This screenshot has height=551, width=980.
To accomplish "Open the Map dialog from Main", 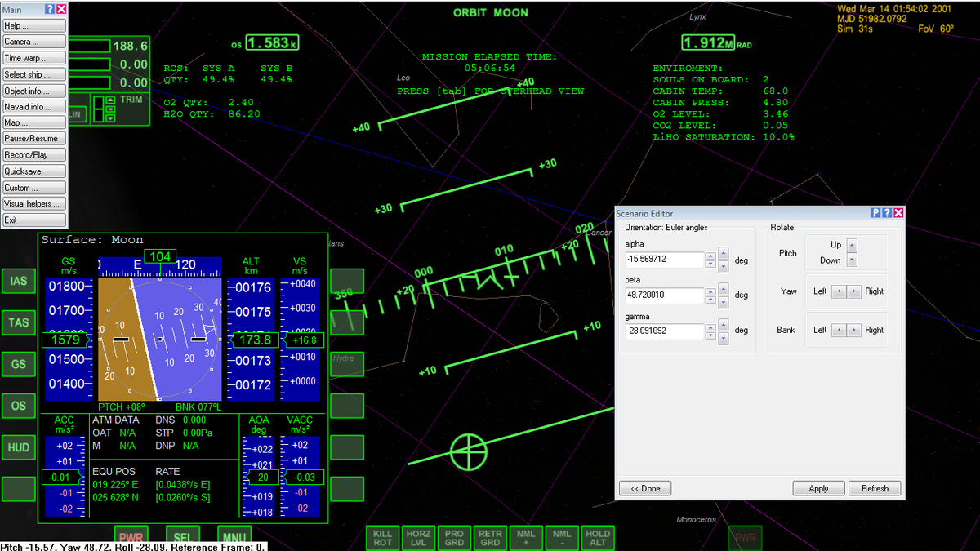I will click(33, 122).
